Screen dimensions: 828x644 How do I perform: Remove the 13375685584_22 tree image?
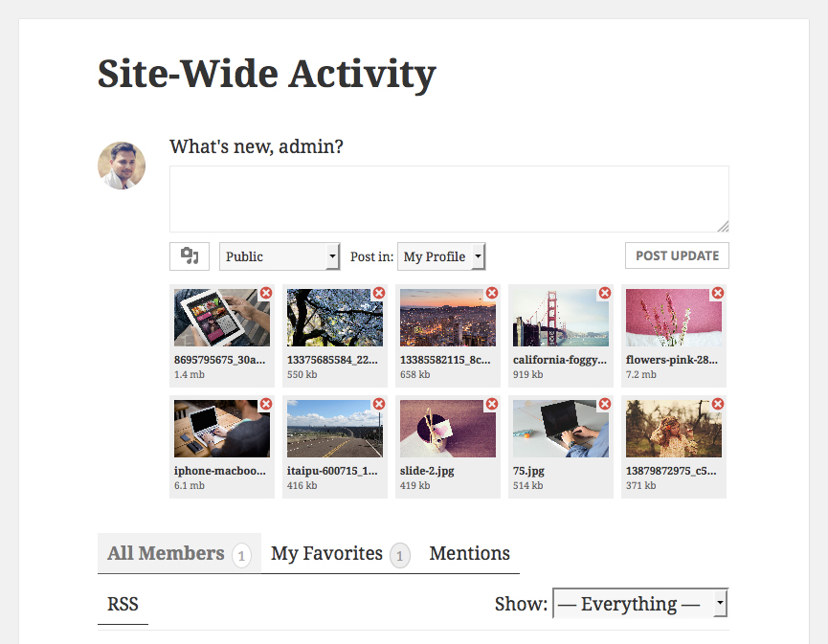[379, 293]
